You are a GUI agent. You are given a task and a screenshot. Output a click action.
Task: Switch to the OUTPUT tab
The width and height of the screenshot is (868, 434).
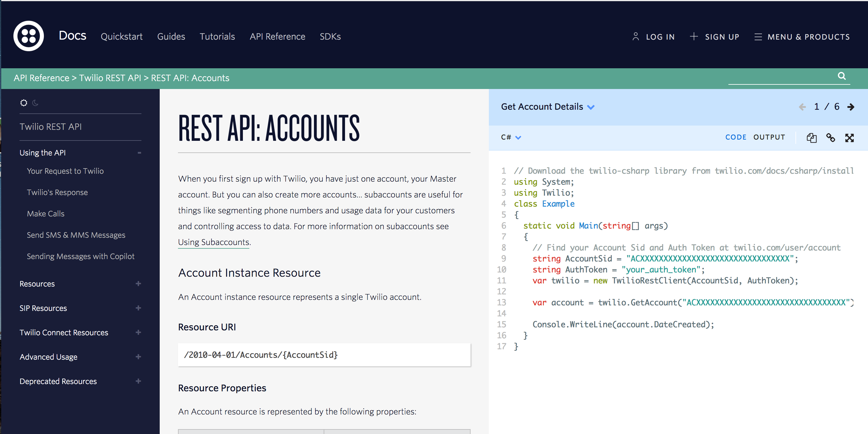click(769, 137)
